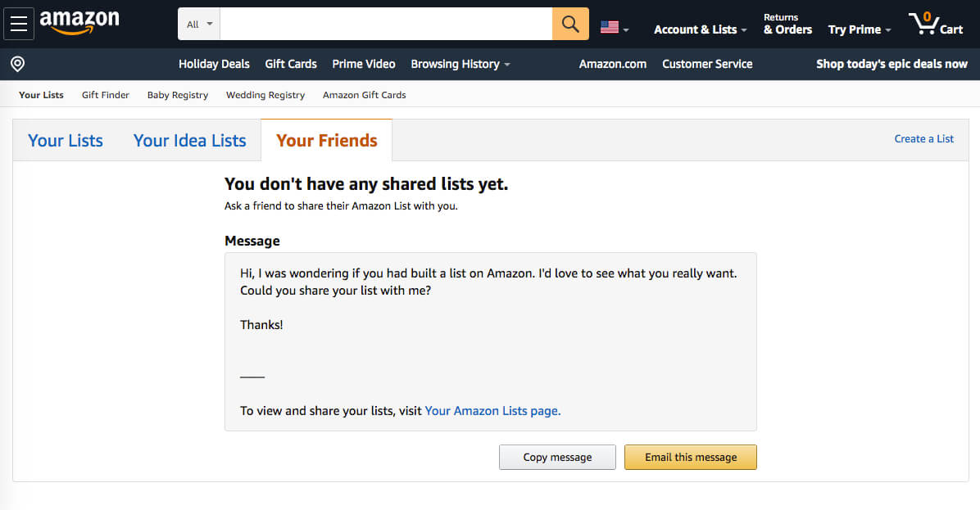The width and height of the screenshot is (980, 510).
Task: Expand the All search category dropdown
Action: [197, 23]
